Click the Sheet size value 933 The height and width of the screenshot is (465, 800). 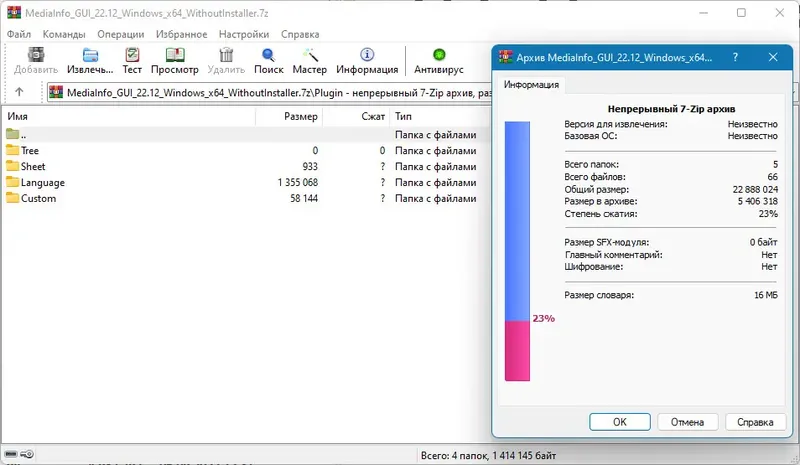(310, 166)
